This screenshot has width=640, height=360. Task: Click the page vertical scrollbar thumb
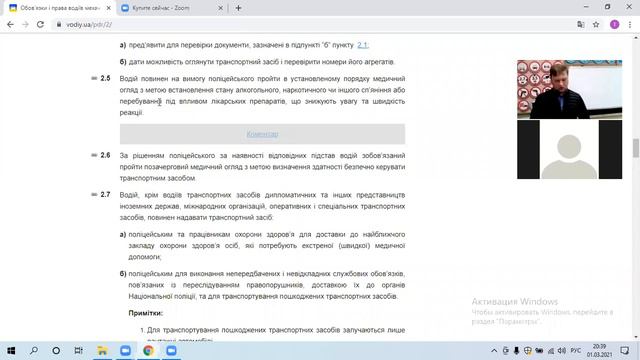point(636,148)
